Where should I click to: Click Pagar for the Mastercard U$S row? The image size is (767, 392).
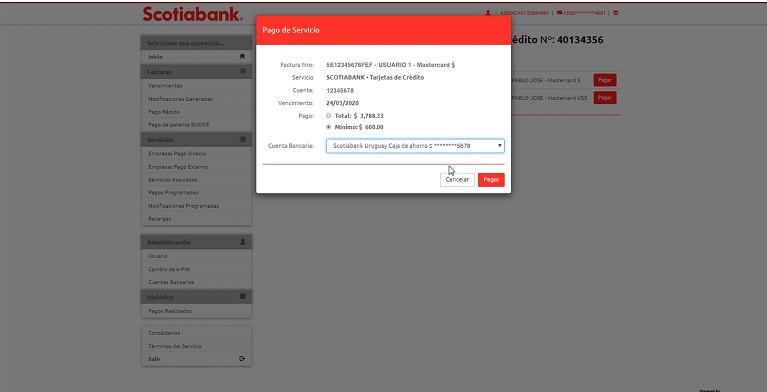pos(605,97)
